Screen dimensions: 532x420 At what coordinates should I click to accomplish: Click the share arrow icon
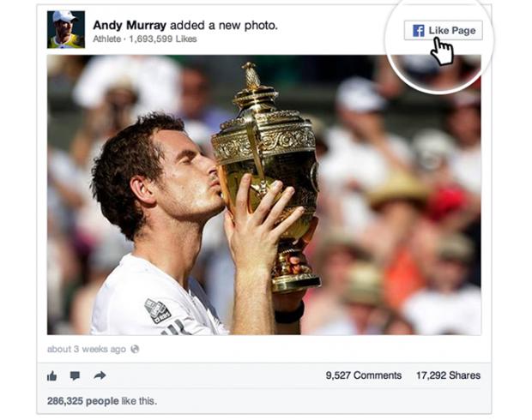pyautogui.click(x=100, y=375)
